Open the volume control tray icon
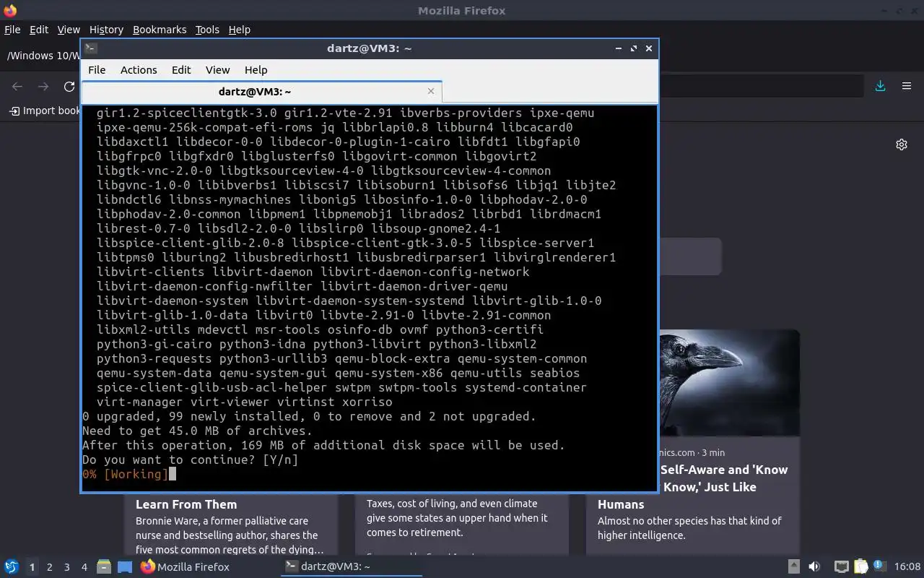Image resolution: width=924 pixels, height=578 pixels. click(x=814, y=567)
